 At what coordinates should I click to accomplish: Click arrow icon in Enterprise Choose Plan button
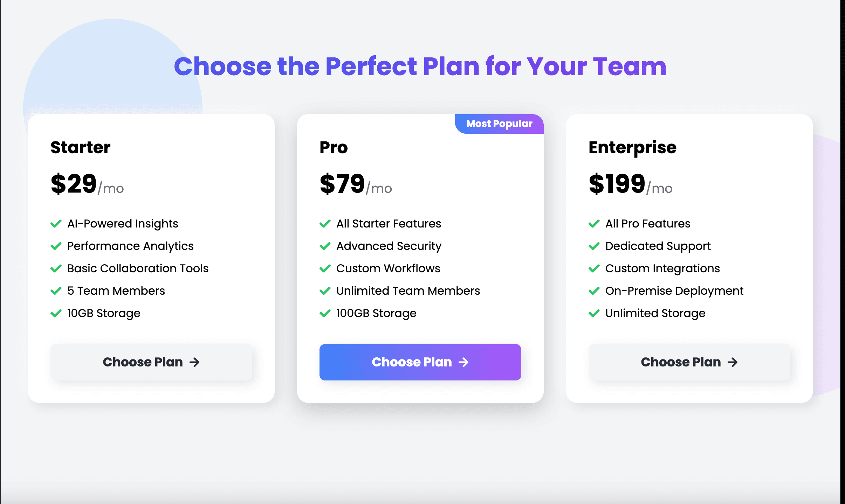(733, 362)
